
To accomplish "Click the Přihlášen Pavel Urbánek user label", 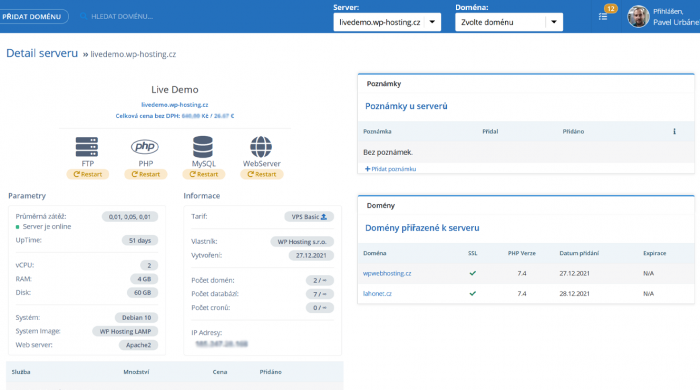I will pos(675,17).
